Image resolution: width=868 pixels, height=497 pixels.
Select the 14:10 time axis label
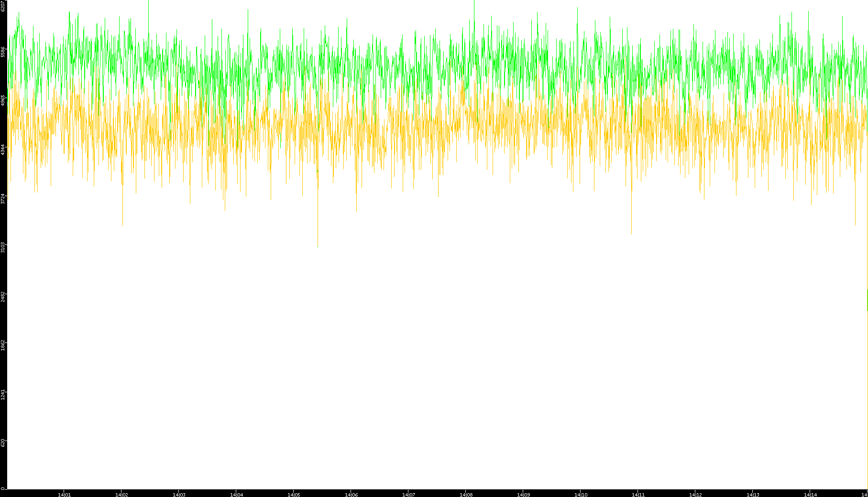tap(581, 494)
